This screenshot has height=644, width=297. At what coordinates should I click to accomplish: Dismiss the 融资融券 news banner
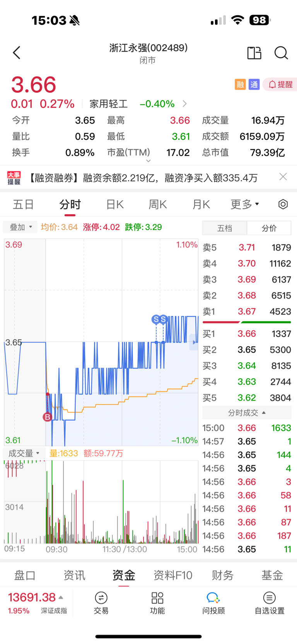pos(283,177)
